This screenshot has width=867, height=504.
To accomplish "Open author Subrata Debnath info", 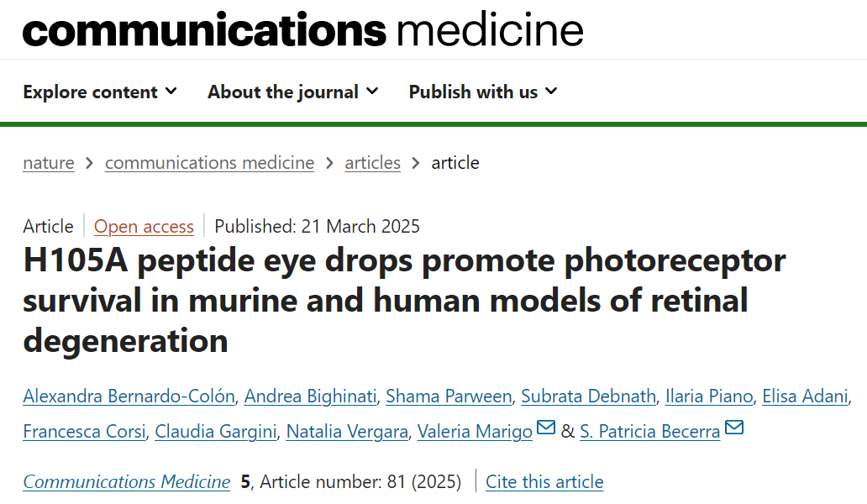I will 586,396.
